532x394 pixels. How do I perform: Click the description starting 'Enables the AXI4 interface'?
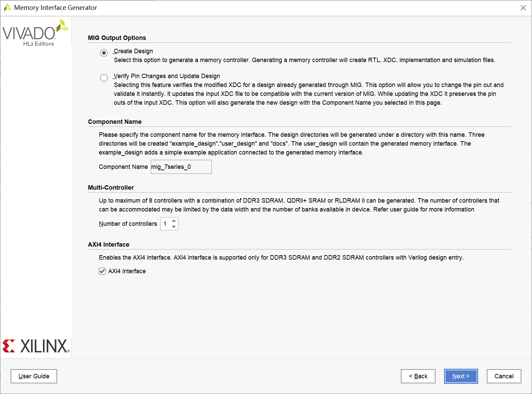click(x=281, y=258)
